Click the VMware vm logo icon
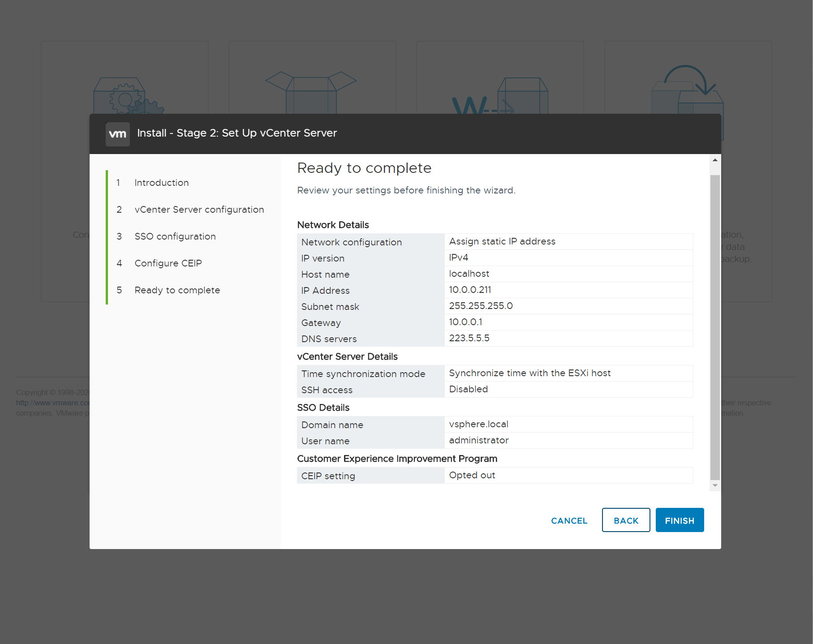 coord(118,134)
